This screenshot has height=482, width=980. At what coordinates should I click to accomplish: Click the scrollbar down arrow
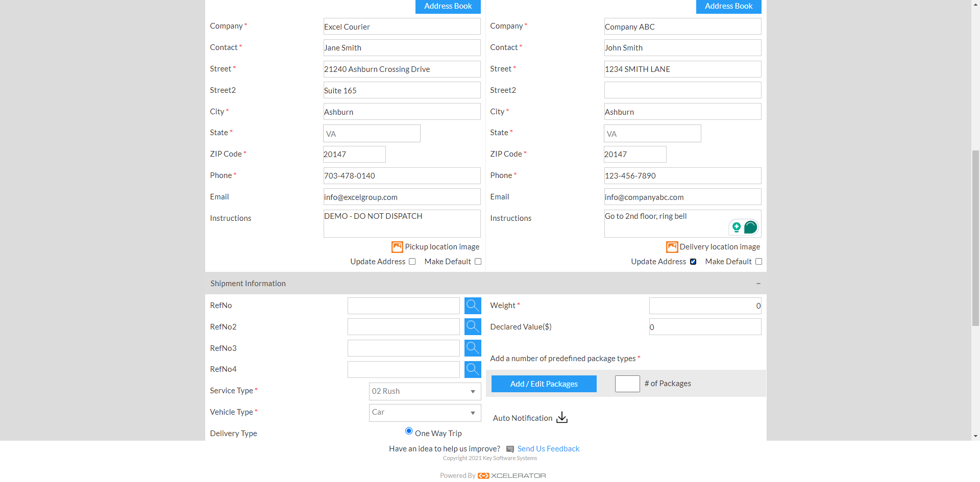pyautogui.click(x=975, y=436)
